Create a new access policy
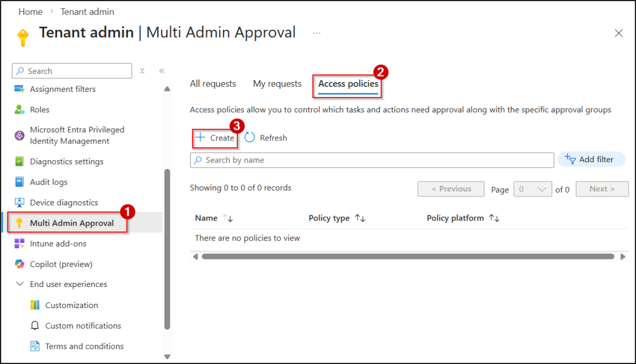Viewport: 636px width, 364px height. tap(214, 137)
